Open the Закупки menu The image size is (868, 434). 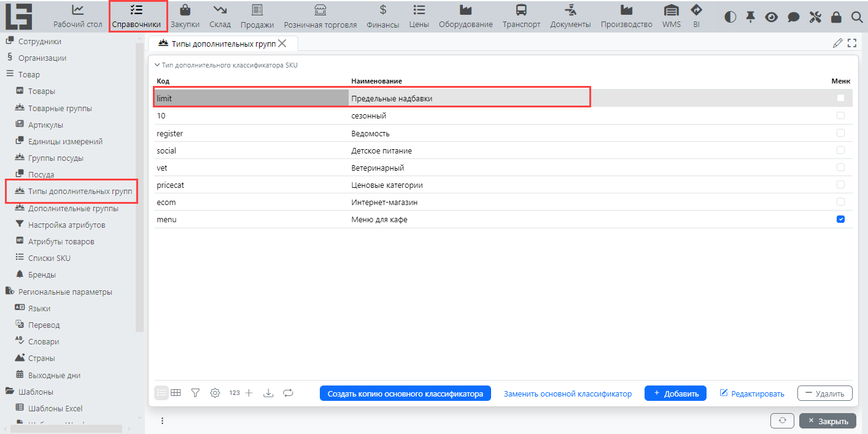pyautogui.click(x=185, y=17)
